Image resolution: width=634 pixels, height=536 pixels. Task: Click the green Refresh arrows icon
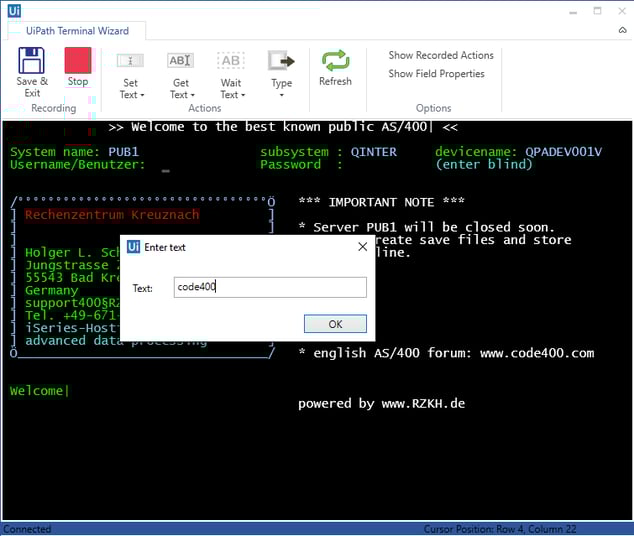335,60
